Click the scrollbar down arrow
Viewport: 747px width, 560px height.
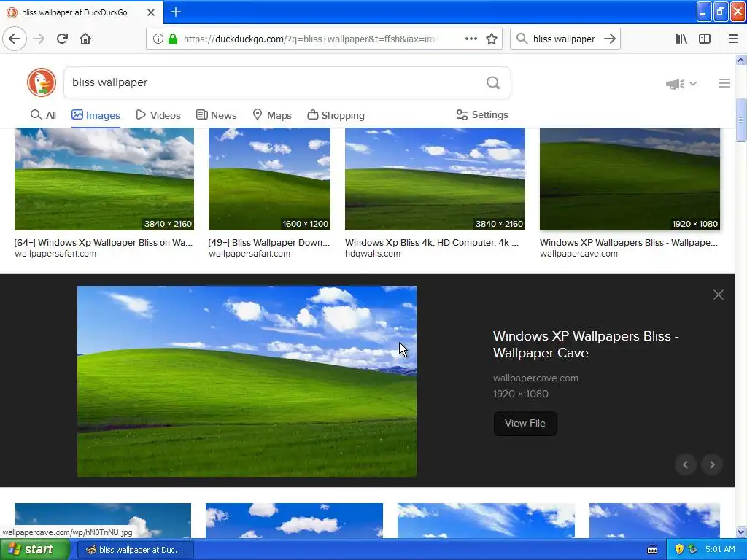click(x=740, y=532)
